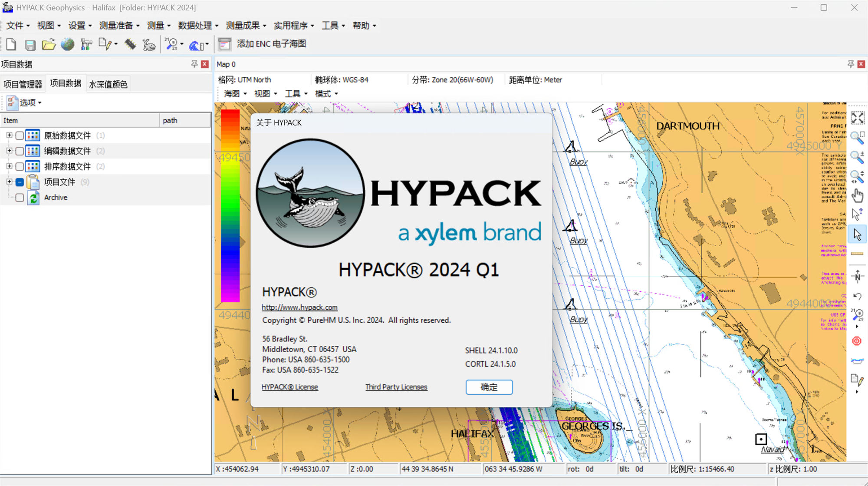Click the red Target icon in map toolbar
The height and width of the screenshot is (486, 868).
pos(857,341)
